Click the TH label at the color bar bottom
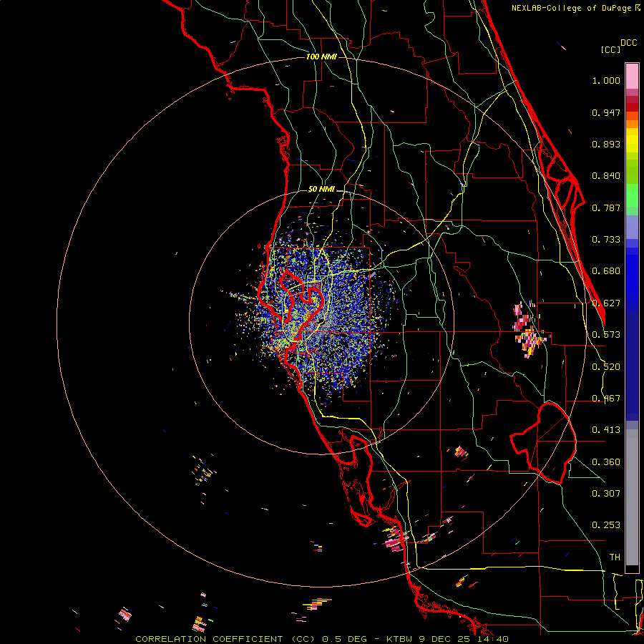This screenshot has height=644, width=644. 615,557
